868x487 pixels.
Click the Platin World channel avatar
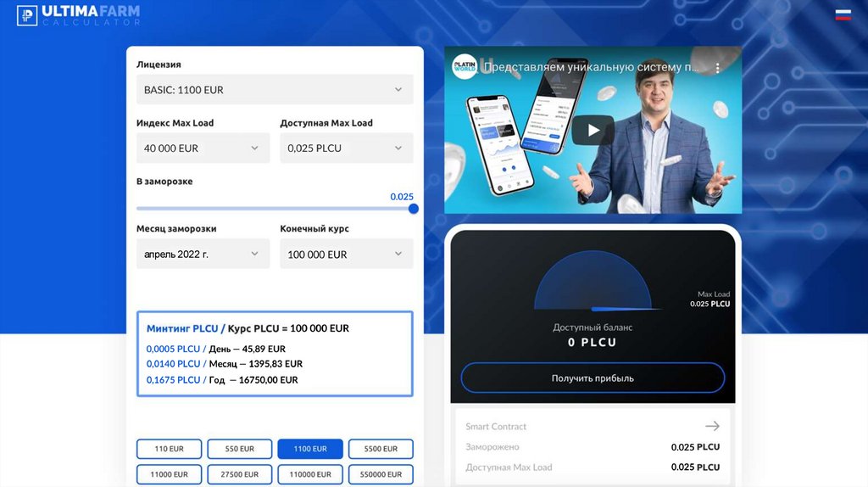pos(465,67)
